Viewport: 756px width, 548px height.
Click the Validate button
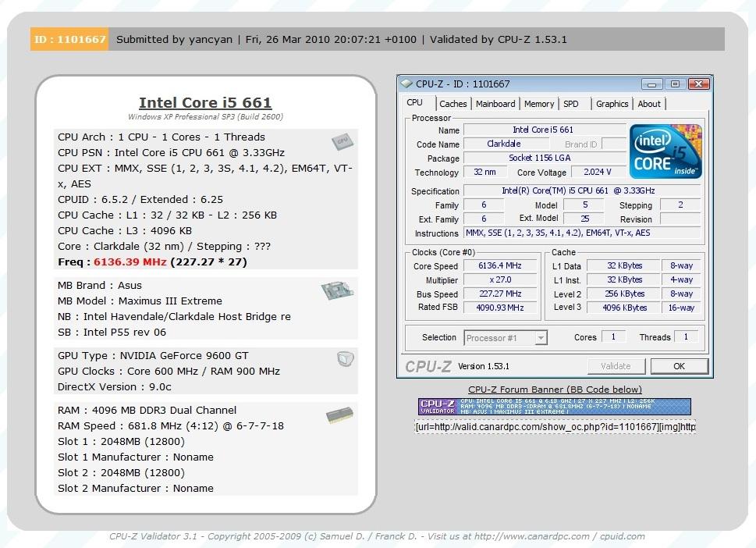pyautogui.click(x=616, y=366)
